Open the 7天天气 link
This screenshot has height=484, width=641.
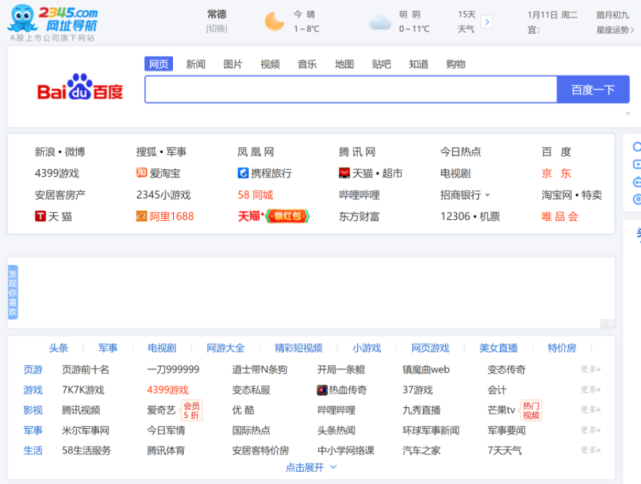[504, 450]
